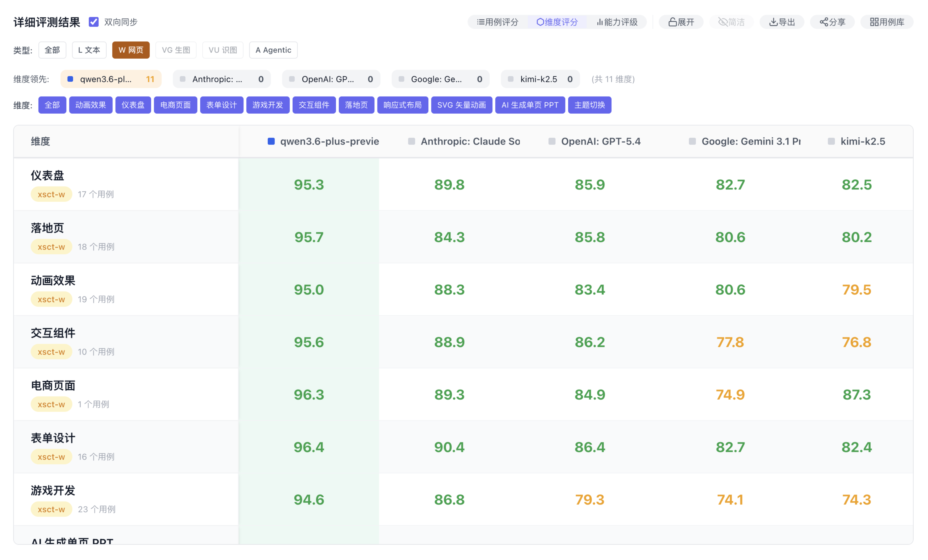Open the use case library grid icon
Screen dimensions: 928x560
point(874,22)
